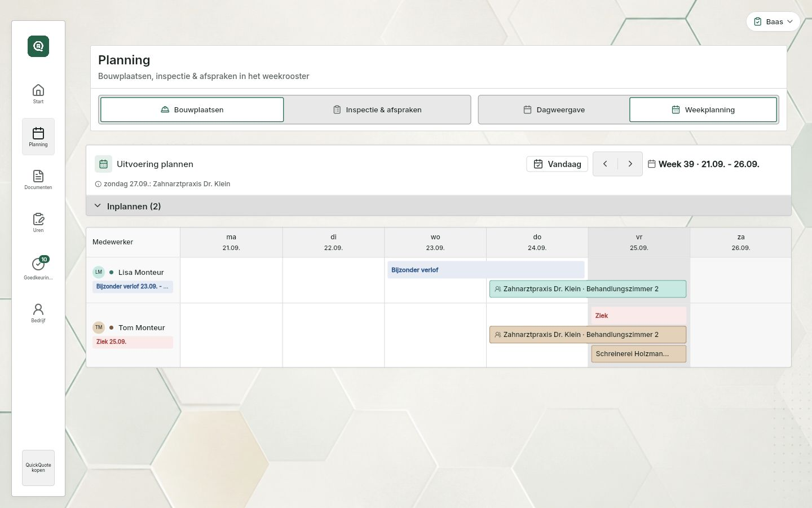Click the LM avatar of Lisa Monteur
812x508 pixels.
coord(99,272)
